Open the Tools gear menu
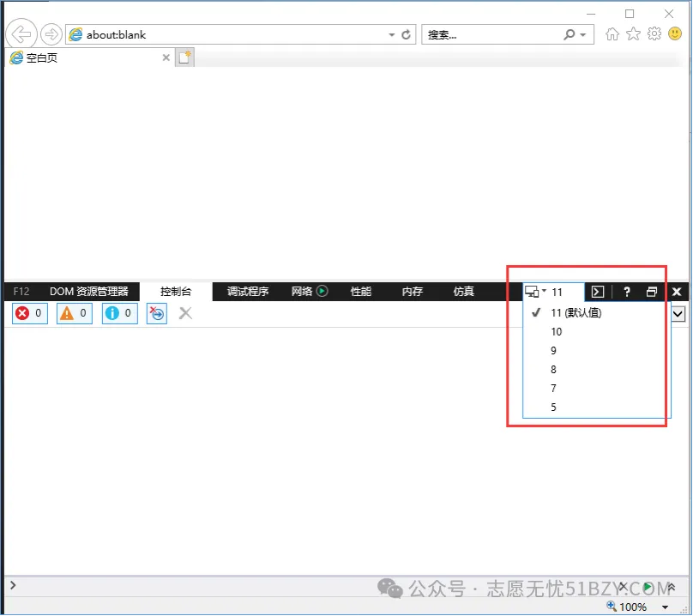This screenshot has width=693, height=616. pos(654,33)
